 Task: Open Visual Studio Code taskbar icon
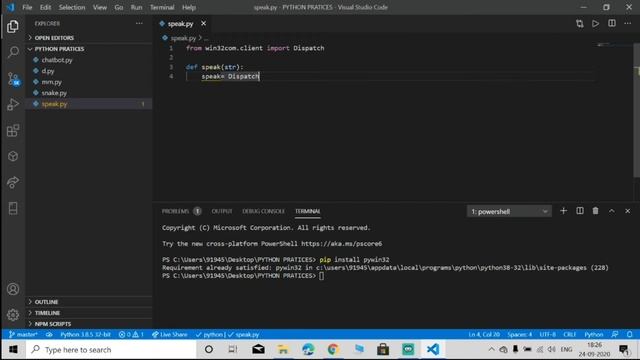point(433,349)
